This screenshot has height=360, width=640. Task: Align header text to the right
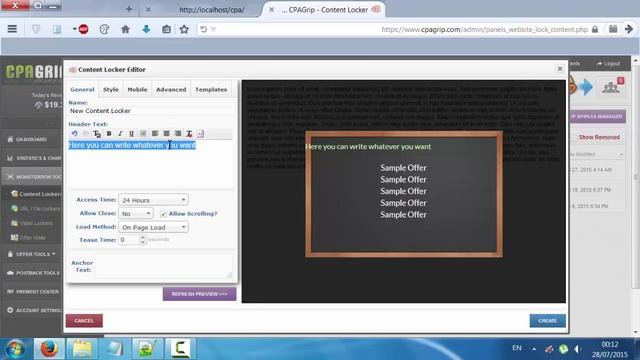(x=178, y=133)
